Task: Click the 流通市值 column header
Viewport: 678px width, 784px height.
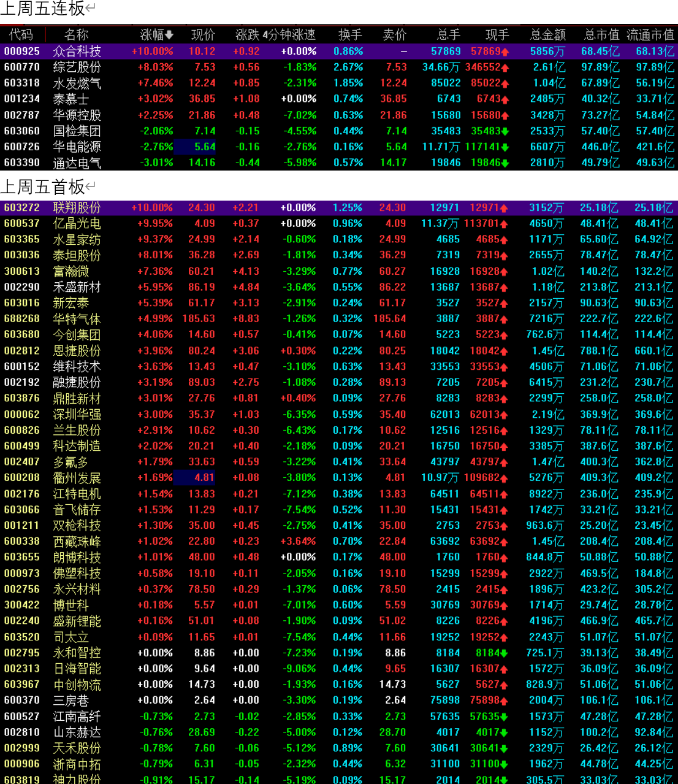Action: pyautogui.click(x=650, y=35)
